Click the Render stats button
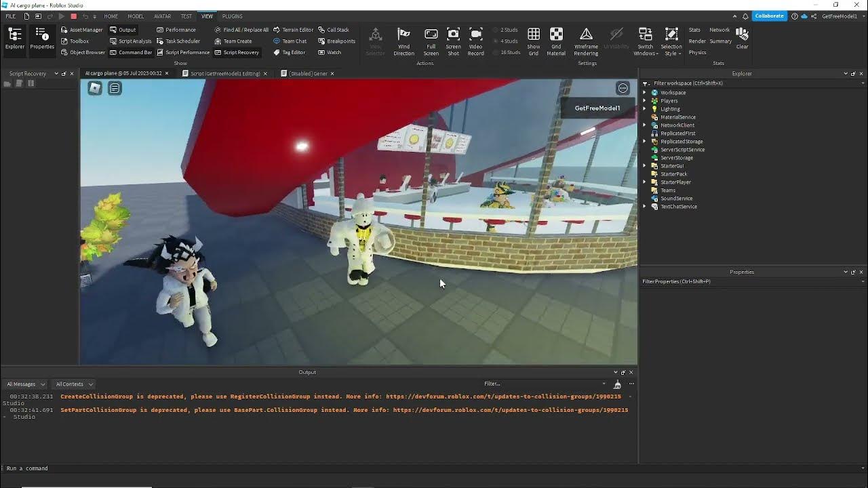This screenshot has width=868, height=488. pos(697,41)
